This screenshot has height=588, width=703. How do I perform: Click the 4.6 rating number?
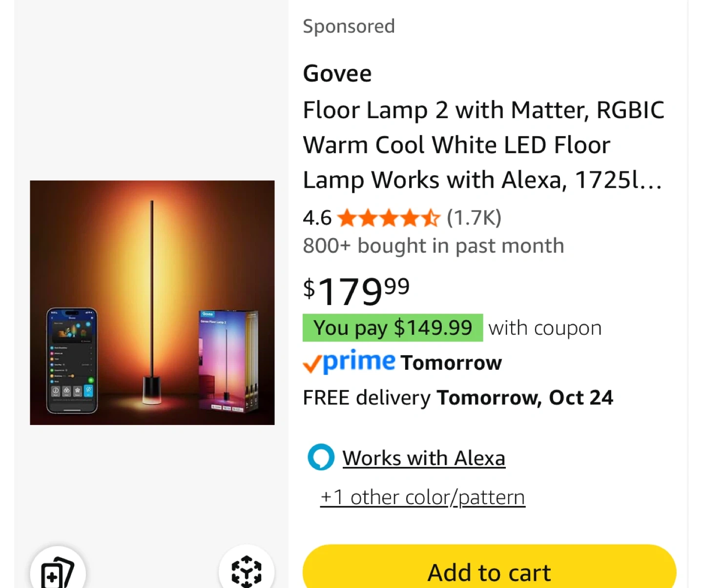coord(317,218)
